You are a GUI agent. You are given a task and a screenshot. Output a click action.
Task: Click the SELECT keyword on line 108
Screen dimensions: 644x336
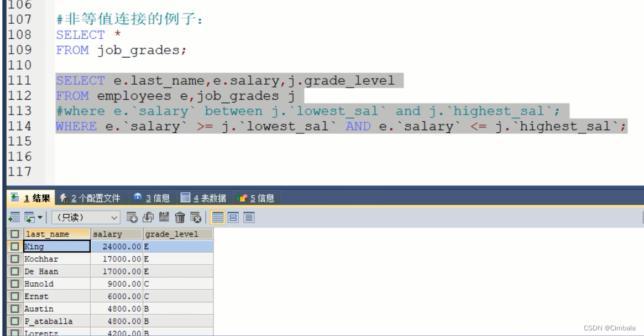(81, 35)
